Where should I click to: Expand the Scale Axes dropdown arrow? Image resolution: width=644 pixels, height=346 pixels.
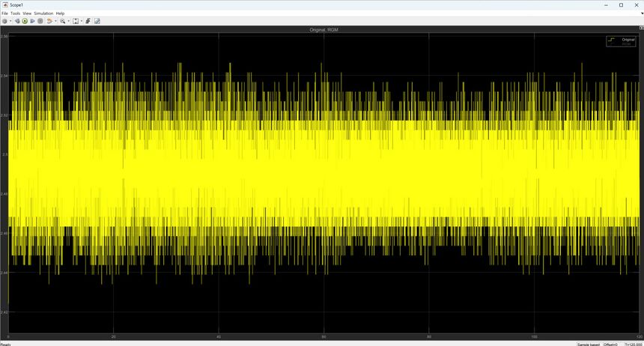click(81, 21)
